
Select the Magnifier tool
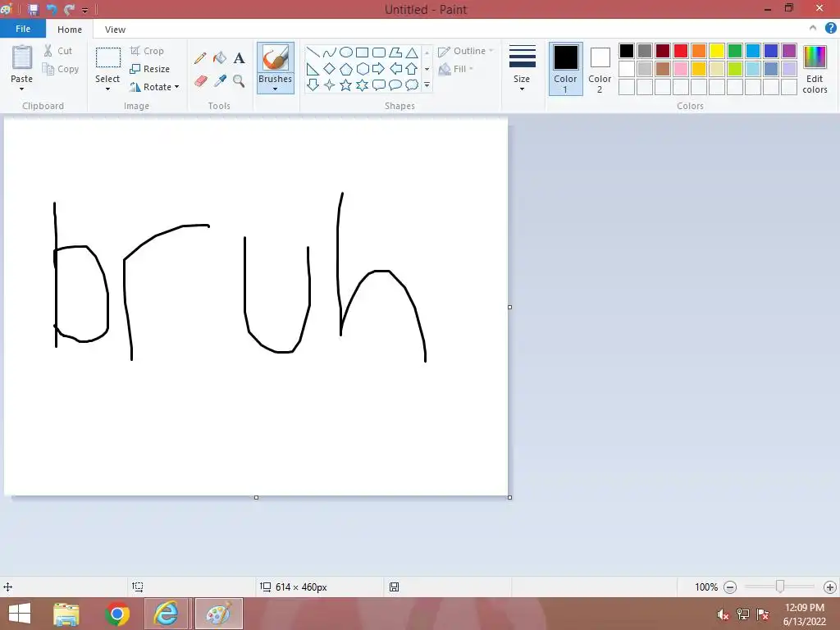pos(239,81)
